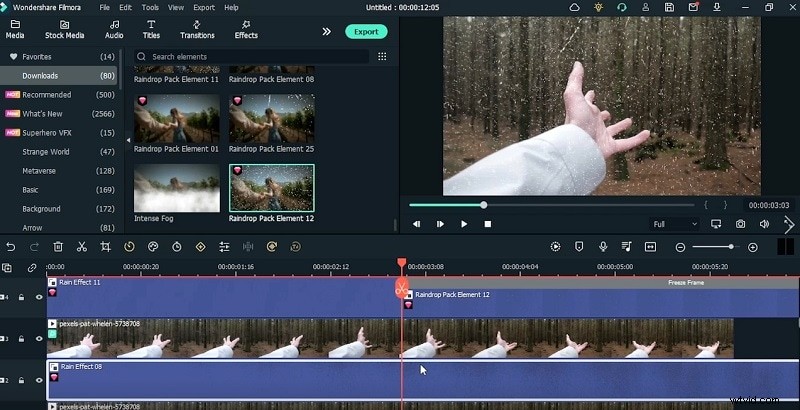Viewport: 800px width, 410px height.
Task: Open the color palette correction tool
Action: coord(153,247)
